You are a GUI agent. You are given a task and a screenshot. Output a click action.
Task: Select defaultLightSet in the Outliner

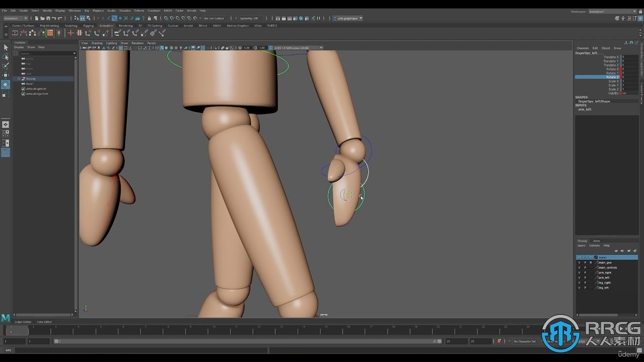coord(37,88)
